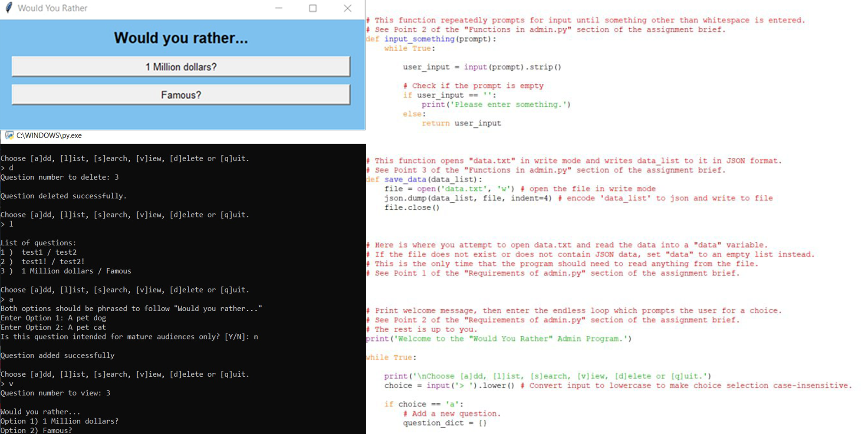Viewport: 868px width, 434px height.
Task: Click list row "1 ) test1 / test2"
Action: [39, 252]
